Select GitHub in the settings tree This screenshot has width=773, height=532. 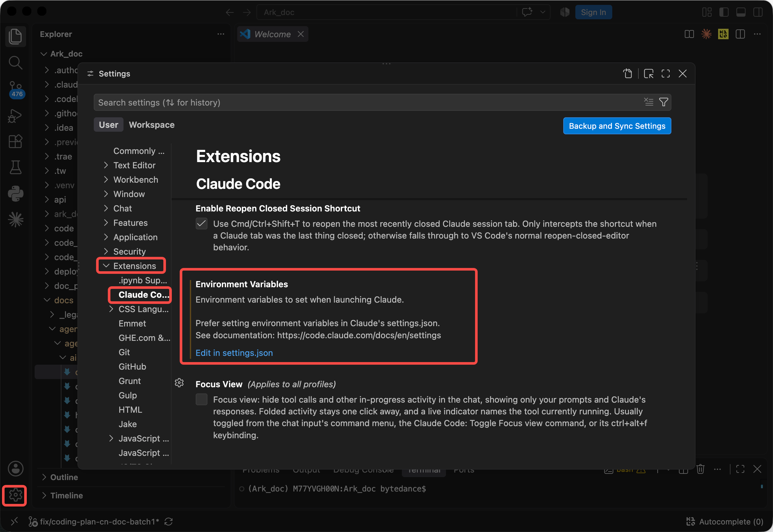click(132, 367)
